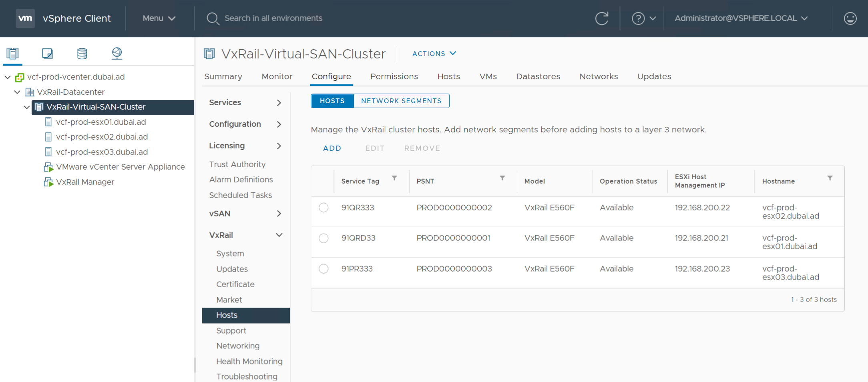Open the Service Tag column filter icon

[x=395, y=178]
